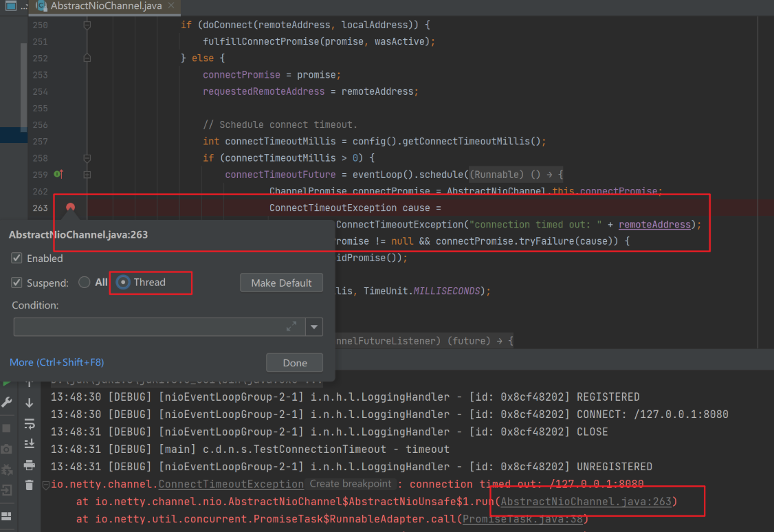Open the Condition history dropdown arrow
This screenshot has height=532, width=774.
click(x=313, y=327)
